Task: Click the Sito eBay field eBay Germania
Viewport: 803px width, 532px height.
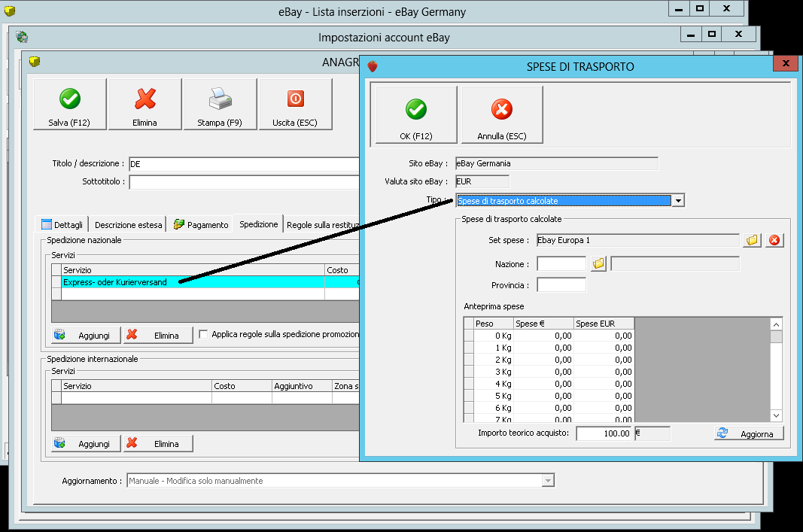Action: 557,164
